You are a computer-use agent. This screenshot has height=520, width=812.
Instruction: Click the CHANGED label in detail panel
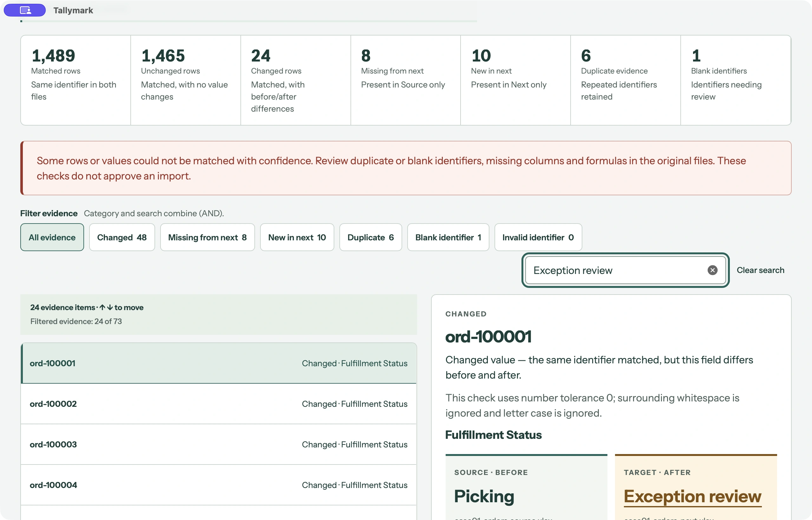pyautogui.click(x=466, y=314)
